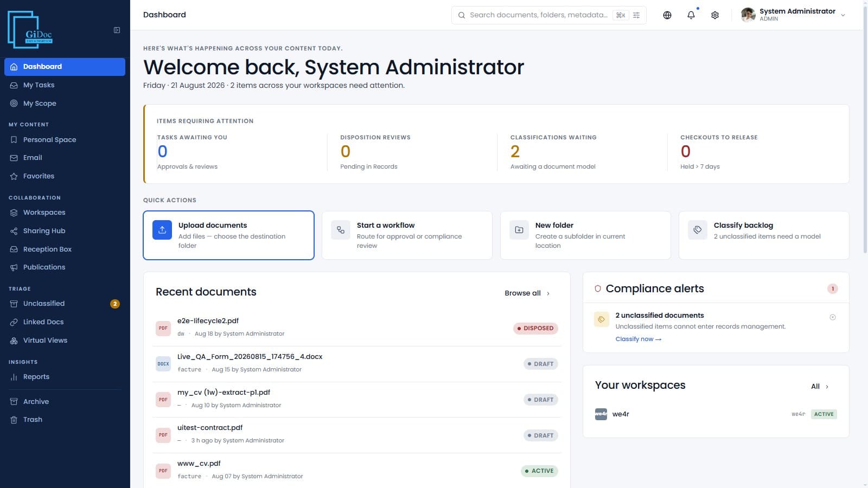Open search filter options icon
The height and width of the screenshot is (488, 868).
click(636, 15)
